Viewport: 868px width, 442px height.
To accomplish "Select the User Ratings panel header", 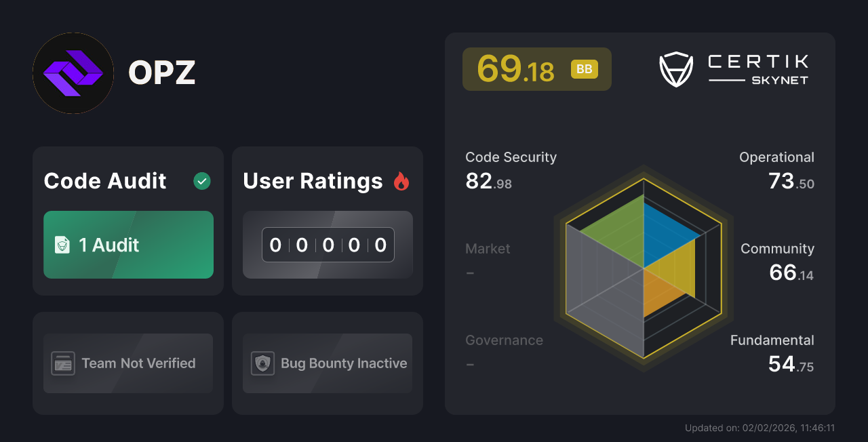I will click(313, 181).
